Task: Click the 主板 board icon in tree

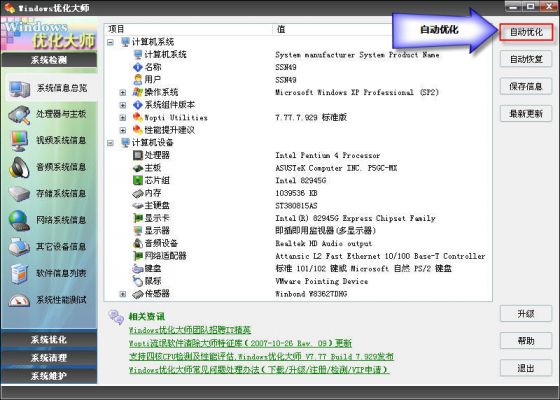Action: 138,168
